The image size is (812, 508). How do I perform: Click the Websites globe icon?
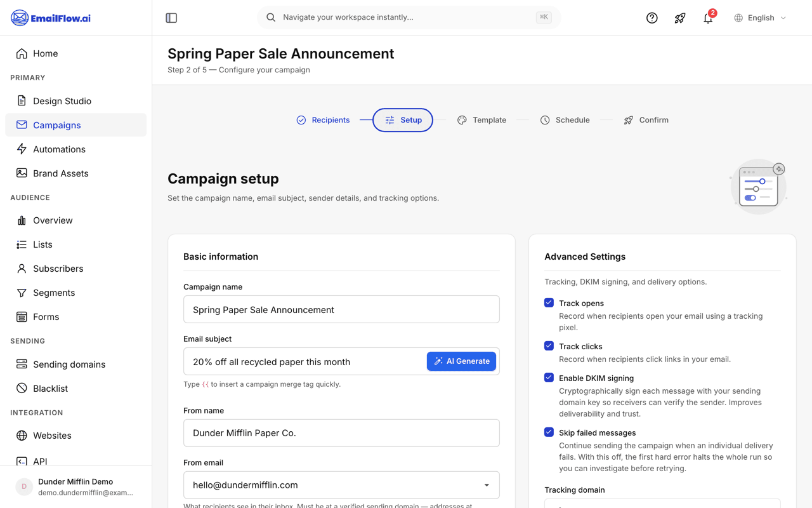[x=22, y=436]
